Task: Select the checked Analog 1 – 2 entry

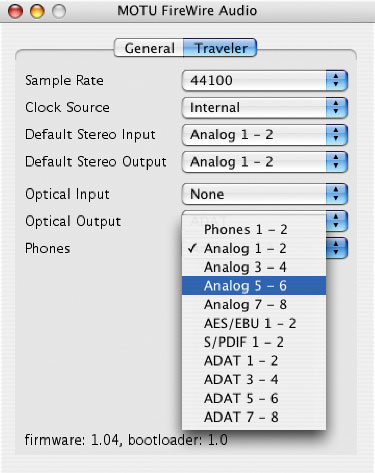Action: pyautogui.click(x=254, y=248)
